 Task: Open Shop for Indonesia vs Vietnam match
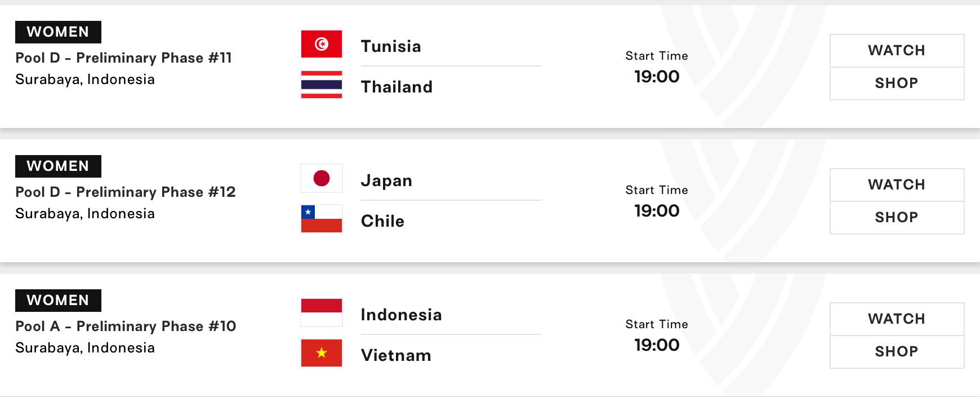897,352
